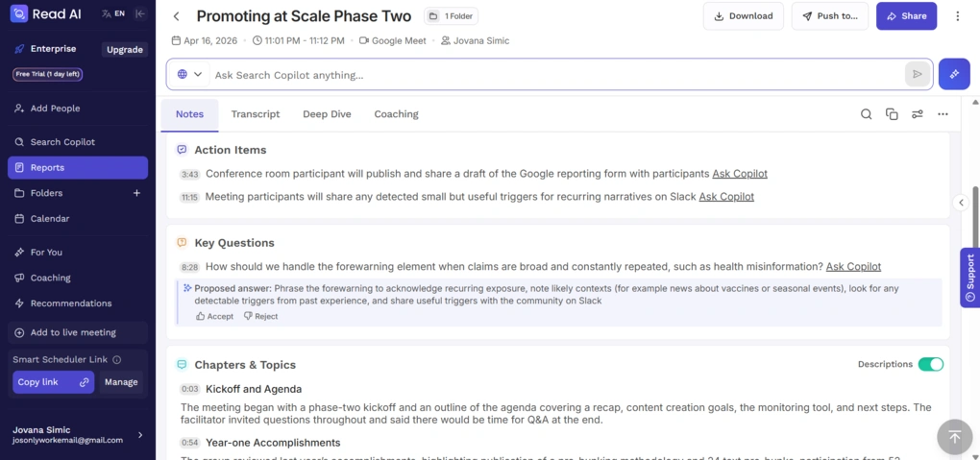Expand the Jovana Simic account menu
This screenshot has height=460, width=980.
(140, 435)
